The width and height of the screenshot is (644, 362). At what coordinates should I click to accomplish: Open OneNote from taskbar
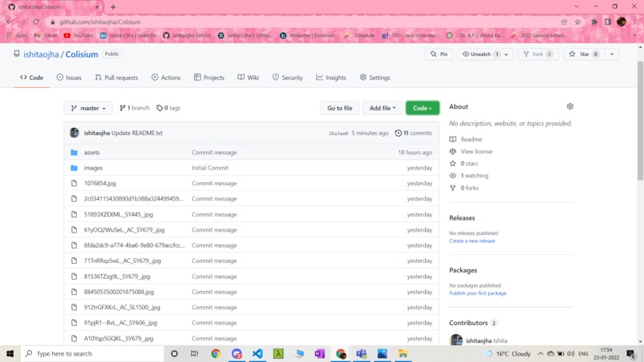[x=320, y=353]
